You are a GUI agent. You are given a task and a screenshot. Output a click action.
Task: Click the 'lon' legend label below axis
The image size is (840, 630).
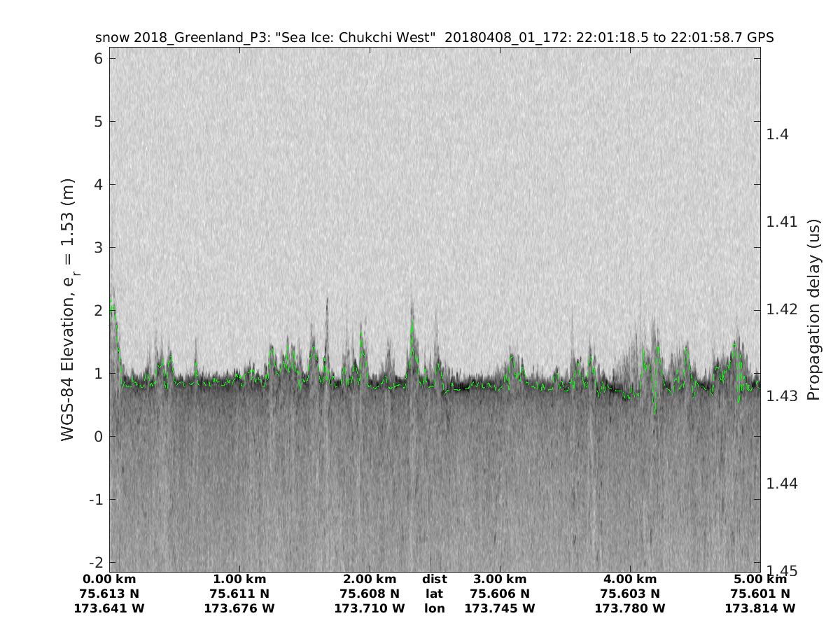[x=435, y=608]
